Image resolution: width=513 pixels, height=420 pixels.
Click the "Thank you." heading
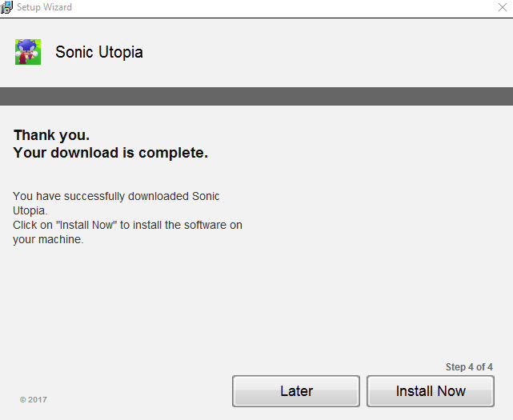(51, 135)
